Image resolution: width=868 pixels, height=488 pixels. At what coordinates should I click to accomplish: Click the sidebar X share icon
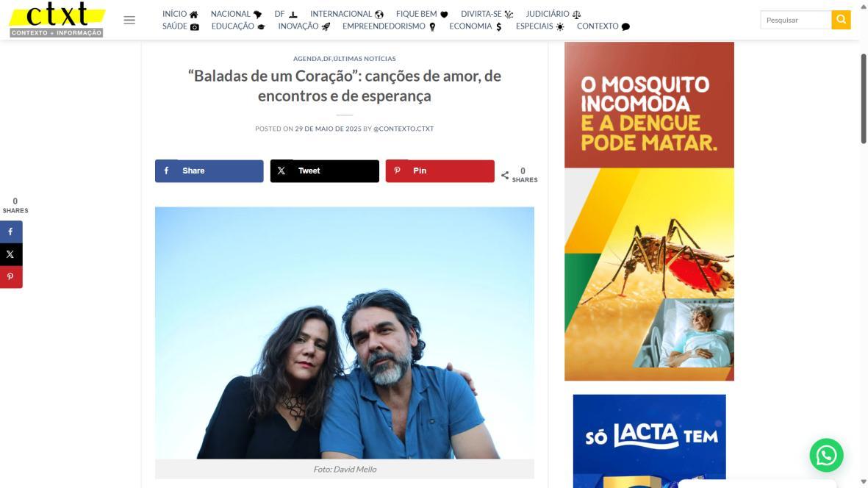11,254
